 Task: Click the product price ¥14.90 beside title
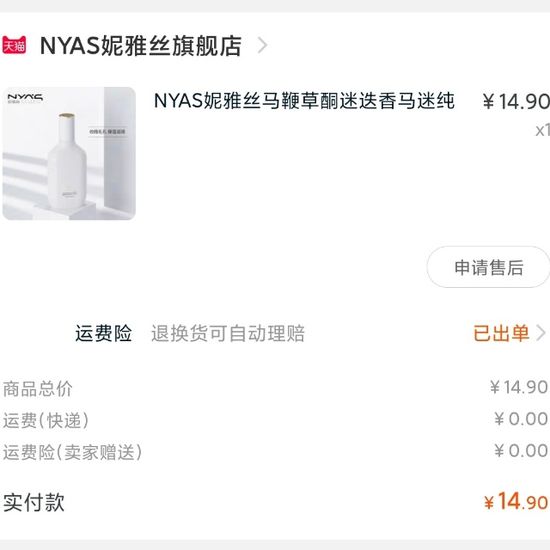pos(516,101)
